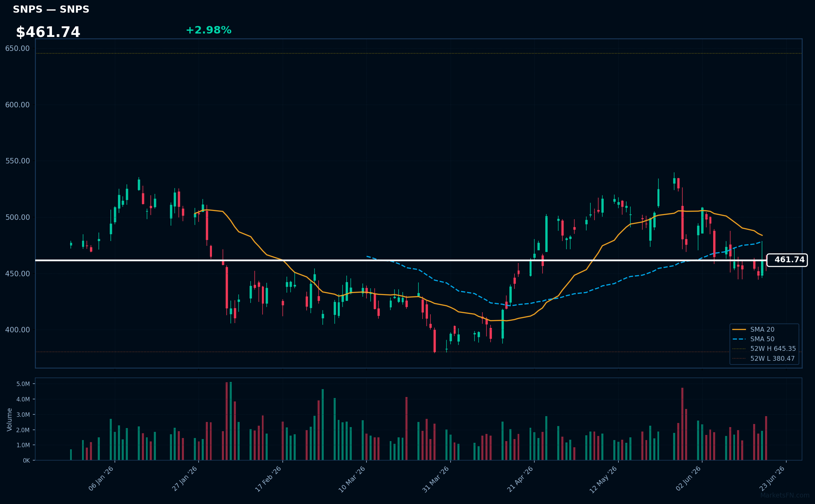Click the 31 Mar '26 date label
Image resolution: width=815 pixels, height=504 pixels.
pyautogui.click(x=436, y=479)
